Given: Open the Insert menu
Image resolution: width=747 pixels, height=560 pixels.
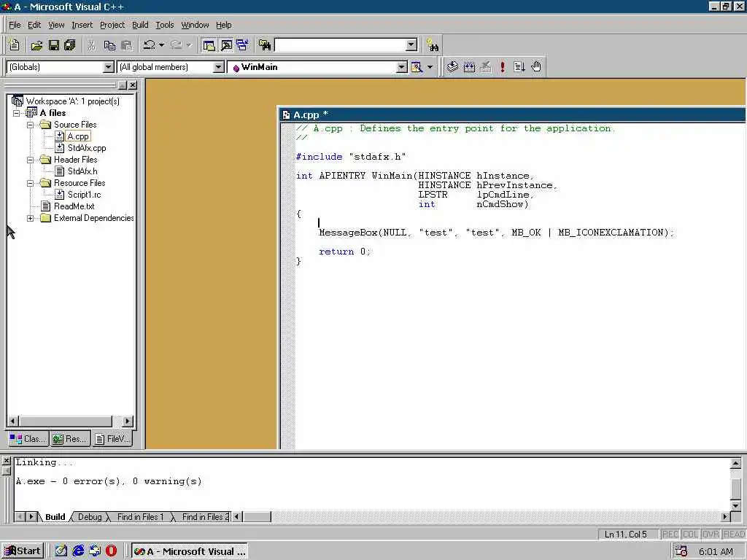Looking at the screenshot, I should [82, 25].
